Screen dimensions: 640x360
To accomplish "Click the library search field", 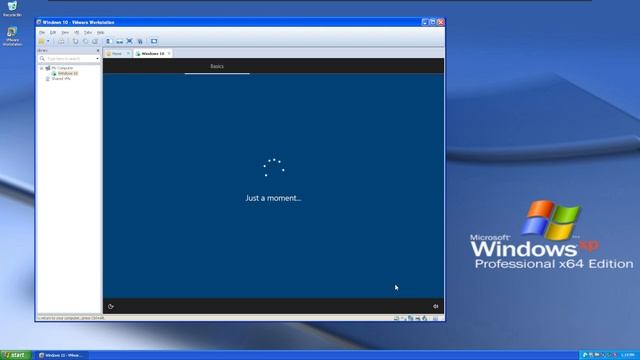I will [69, 59].
